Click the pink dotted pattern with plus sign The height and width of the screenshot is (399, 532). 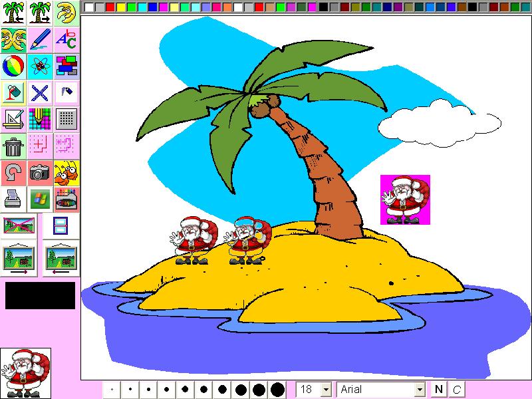(x=40, y=146)
